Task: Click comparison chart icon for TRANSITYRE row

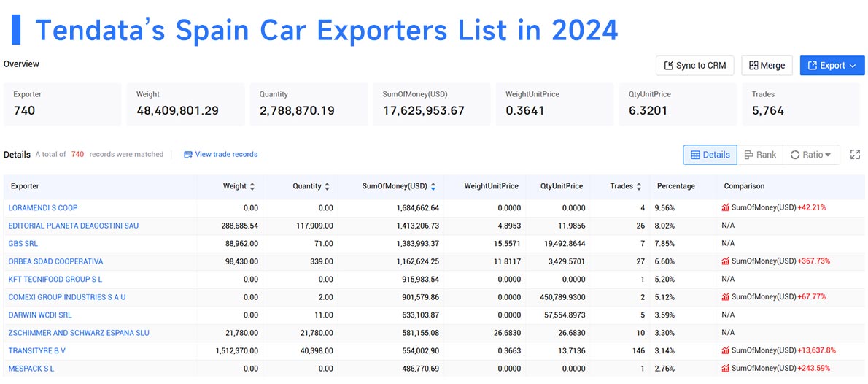Action: click(x=725, y=350)
